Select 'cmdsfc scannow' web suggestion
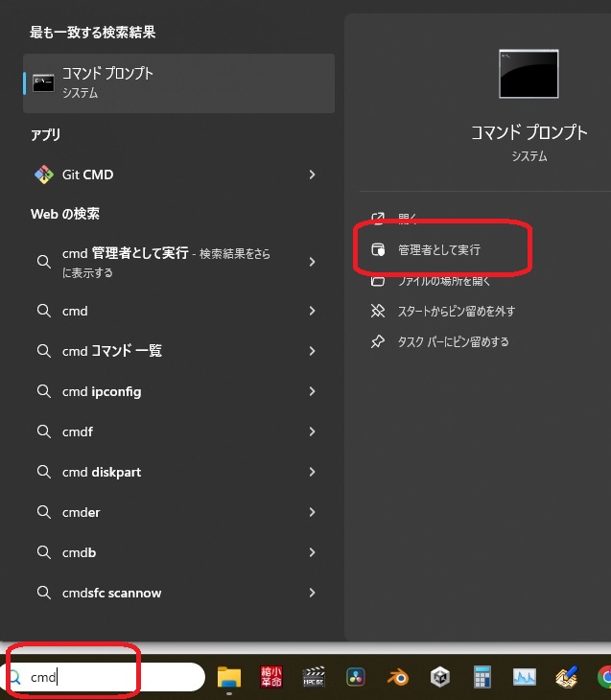The image size is (611, 700). (x=111, y=593)
